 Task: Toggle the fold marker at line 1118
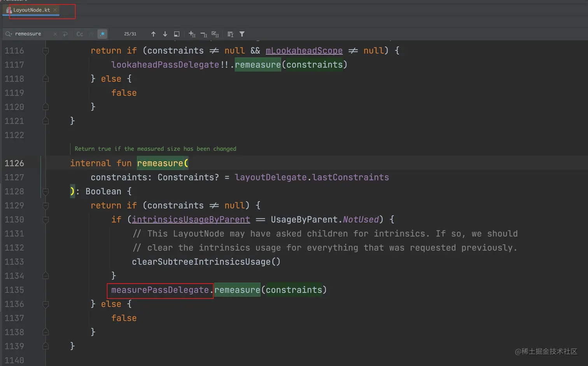(45, 79)
